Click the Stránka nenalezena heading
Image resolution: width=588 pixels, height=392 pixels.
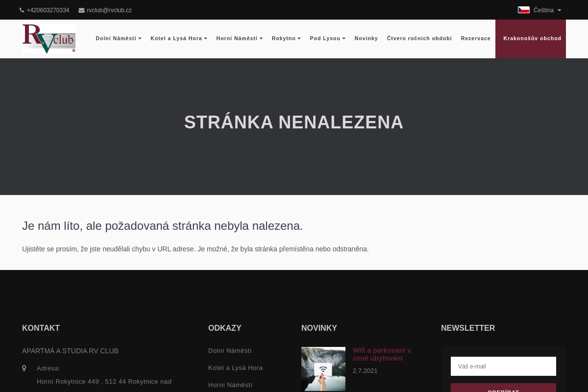pyautogui.click(x=294, y=122)
